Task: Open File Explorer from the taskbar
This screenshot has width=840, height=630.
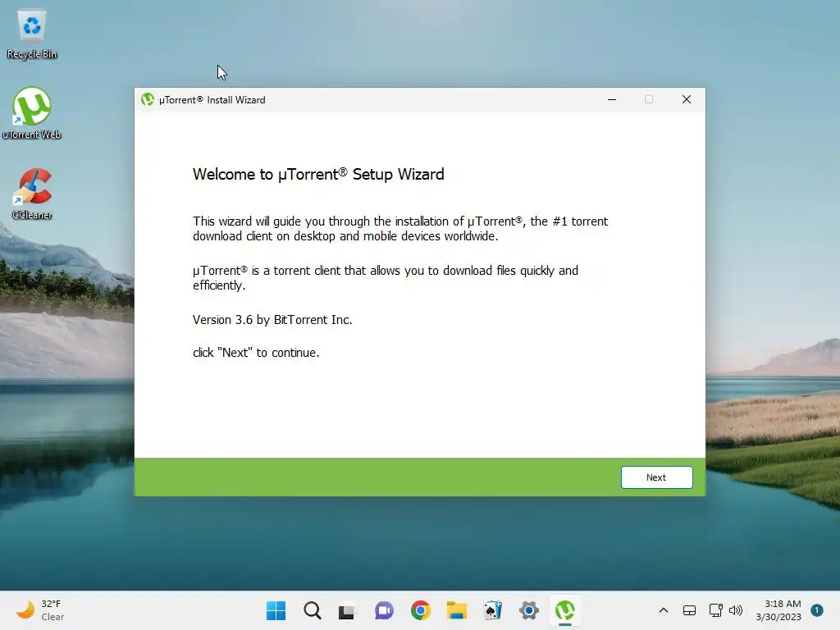Action: point(457,610)
